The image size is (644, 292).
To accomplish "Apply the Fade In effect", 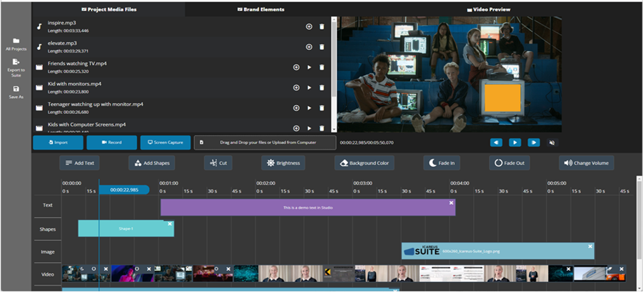I will coord(441,163).
